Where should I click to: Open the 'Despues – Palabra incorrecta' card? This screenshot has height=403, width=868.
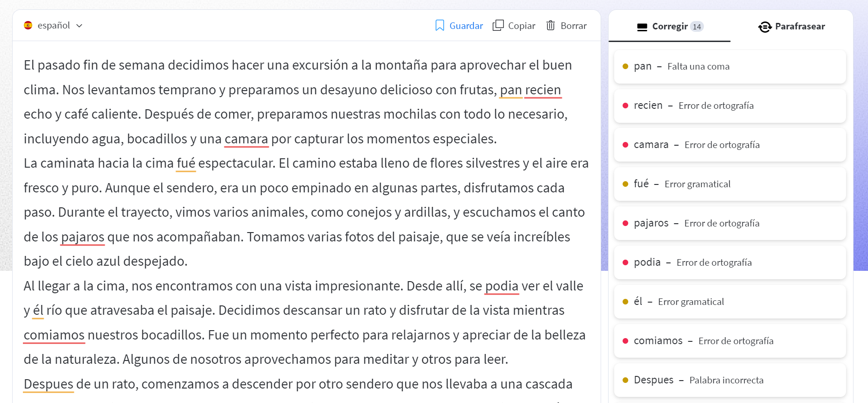click(730, 380)
